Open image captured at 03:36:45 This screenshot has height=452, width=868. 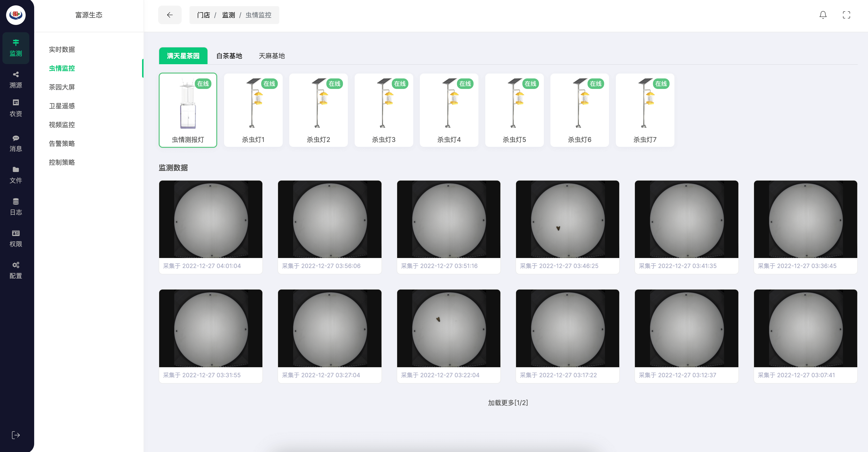point(805,220)
